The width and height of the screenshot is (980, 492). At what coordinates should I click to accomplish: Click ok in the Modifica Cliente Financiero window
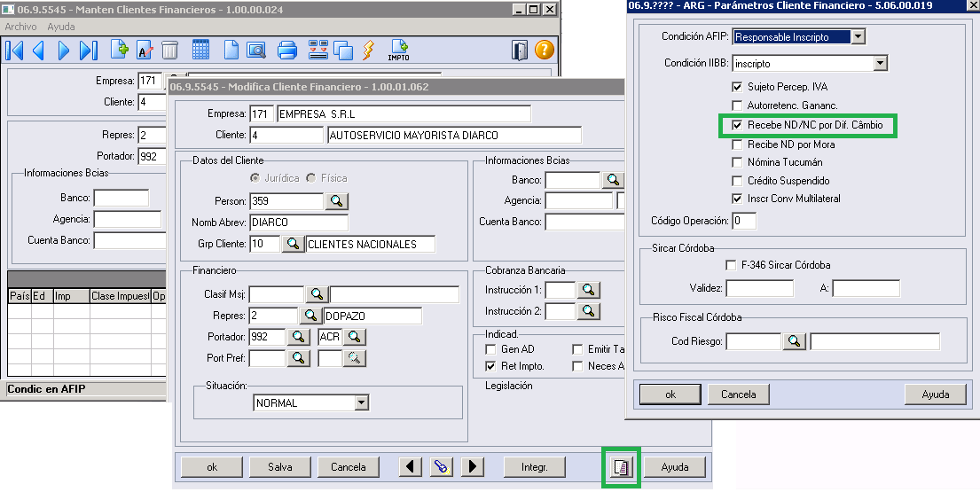pos(212,466)
